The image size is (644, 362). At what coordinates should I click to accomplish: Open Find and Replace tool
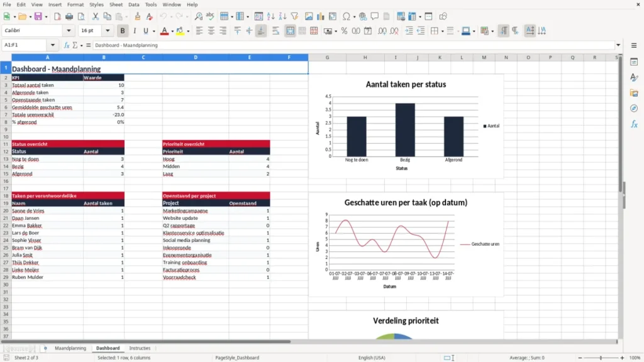(x=198, y=16)
